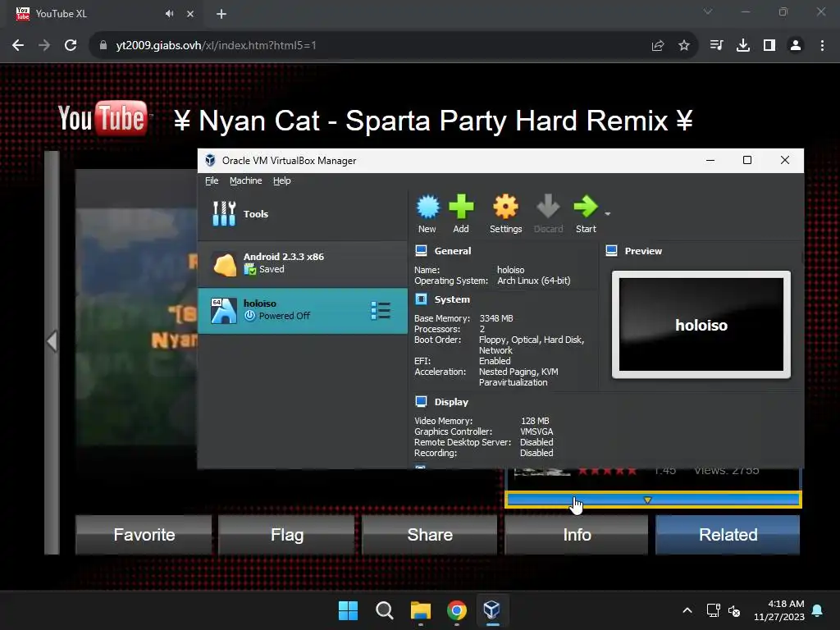
Task: Open Chrome profile icon
Action: [796, 46]
